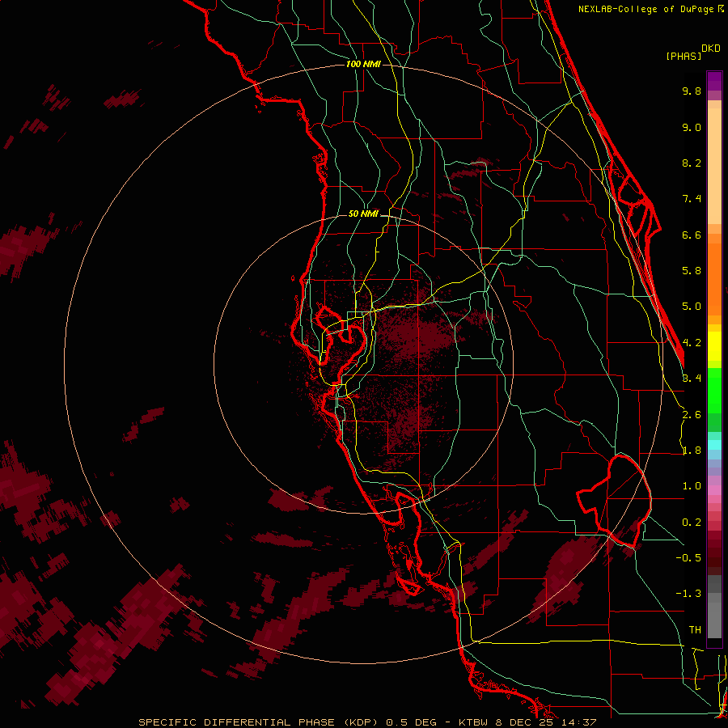Click the [PHAS] units label
This screenshot has width=728, height=728.
click(x=684, y=56)
